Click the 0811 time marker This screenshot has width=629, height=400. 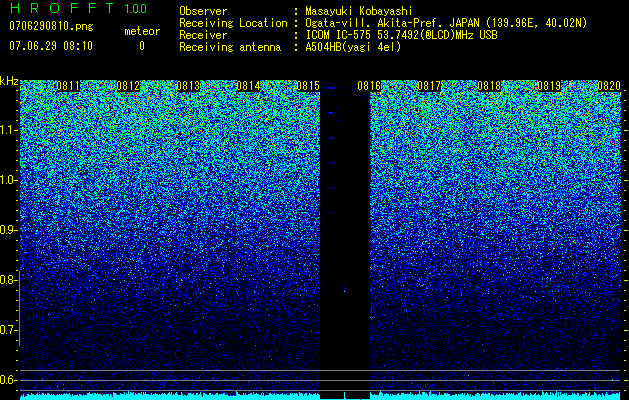coord(68,86)
